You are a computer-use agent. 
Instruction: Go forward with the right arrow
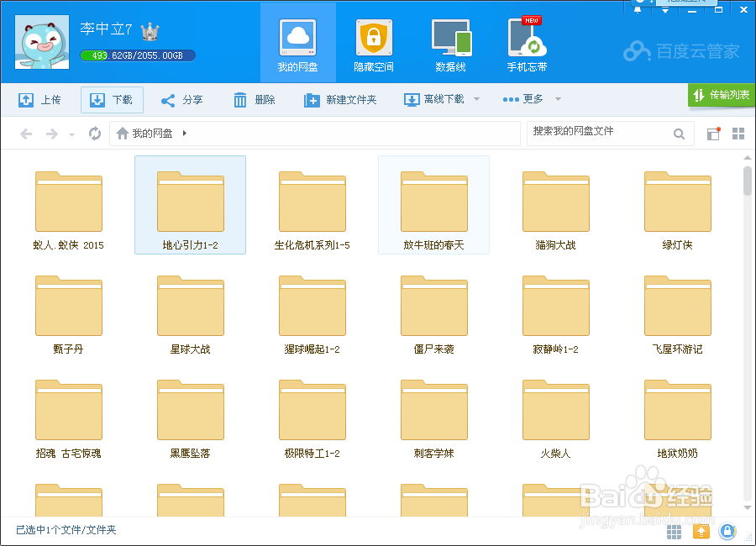51,134
